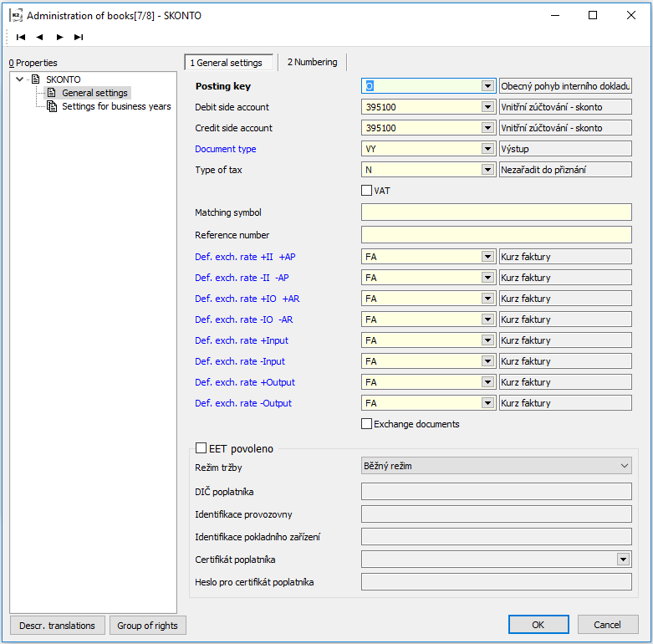This screenshot has height=644, width=653.
Task: Open the Režim tržby dropdown
Action: (625, 466)
